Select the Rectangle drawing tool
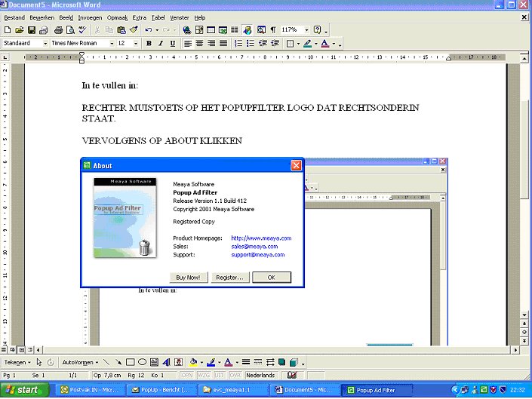This screenshot has width=532, height=399. 131,362
